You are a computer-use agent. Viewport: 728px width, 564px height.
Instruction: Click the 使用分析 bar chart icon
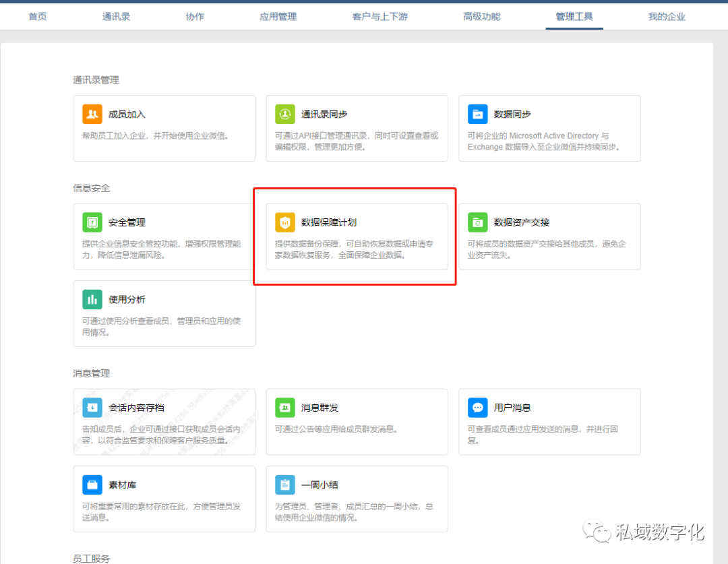click(92, 299)
